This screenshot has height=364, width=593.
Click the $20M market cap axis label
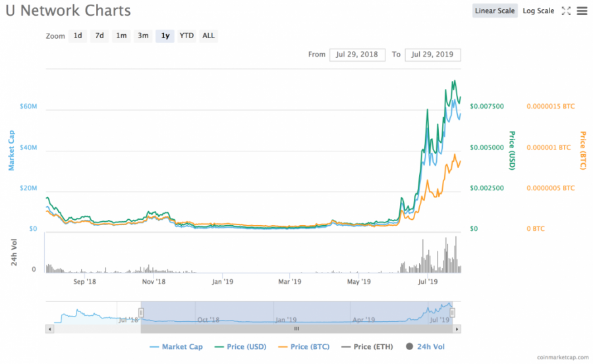point(28,188)
